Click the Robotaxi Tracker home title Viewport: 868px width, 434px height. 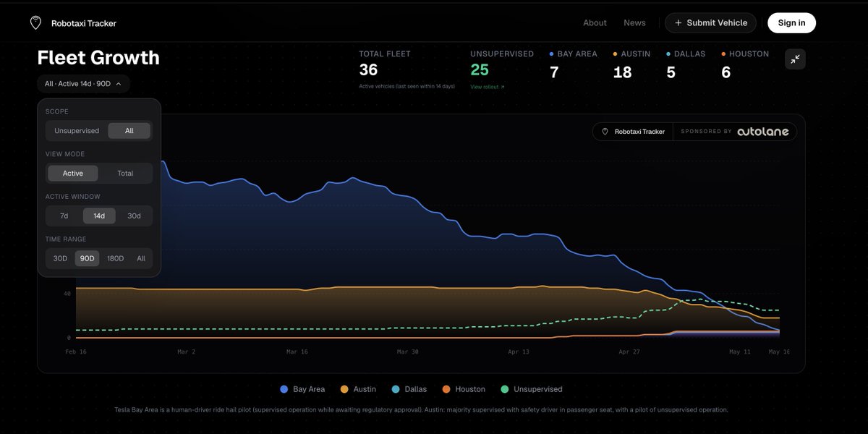pyautogui.click(x=83, y=23)
